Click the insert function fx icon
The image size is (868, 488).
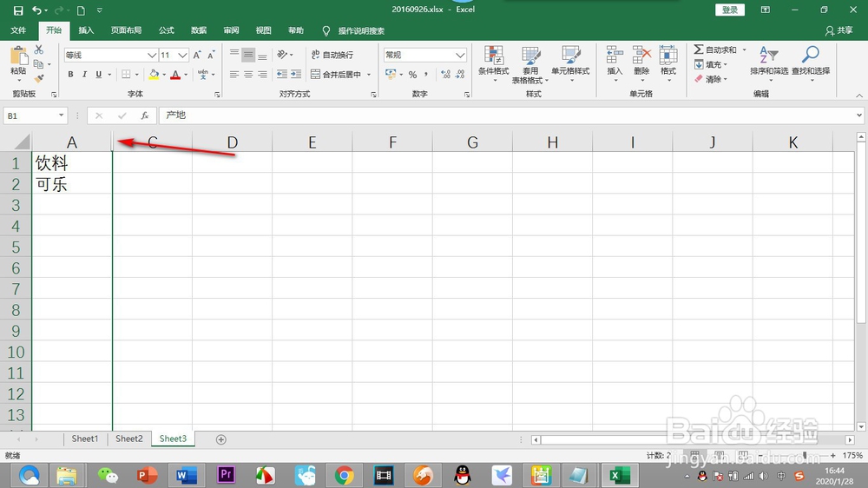tap(144, 115)
